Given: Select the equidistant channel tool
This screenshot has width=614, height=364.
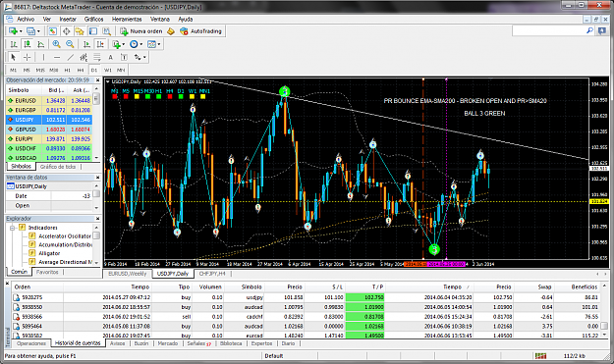Looking at the screenshot, I should (x=84, y=58).
